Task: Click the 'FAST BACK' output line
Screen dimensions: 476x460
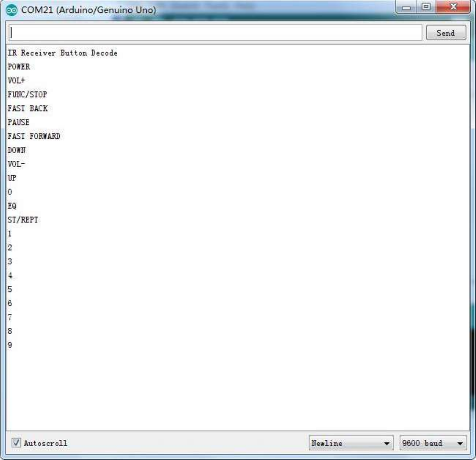Action: pyautogui.click(x=27, y=109)
